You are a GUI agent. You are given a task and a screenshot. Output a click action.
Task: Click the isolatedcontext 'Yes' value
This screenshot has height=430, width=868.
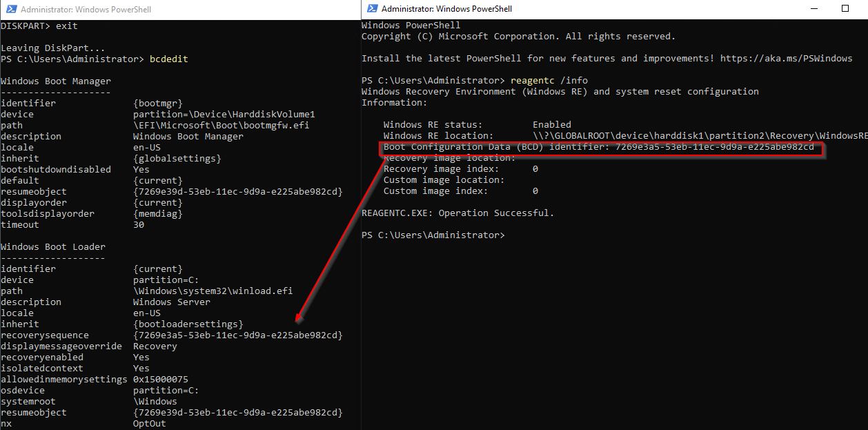141,369
